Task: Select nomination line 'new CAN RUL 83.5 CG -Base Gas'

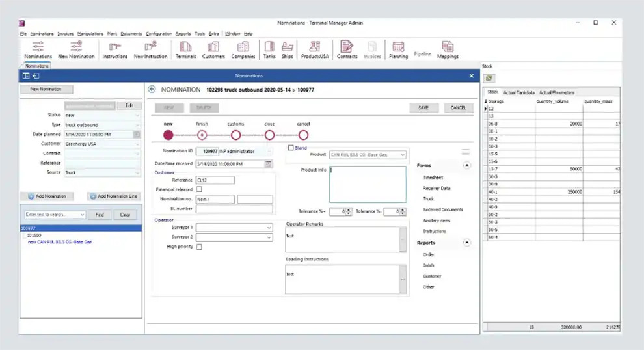Action: point(60,242)
